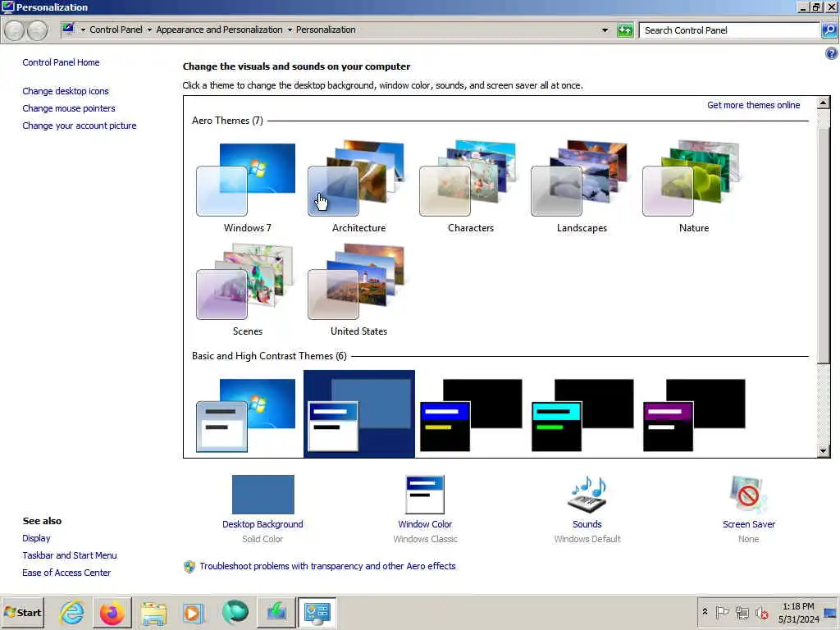Image resolution: width=840 pixels, height=630 pixels.
Task: Choose the Characters theme
Action: click(470, 187)
